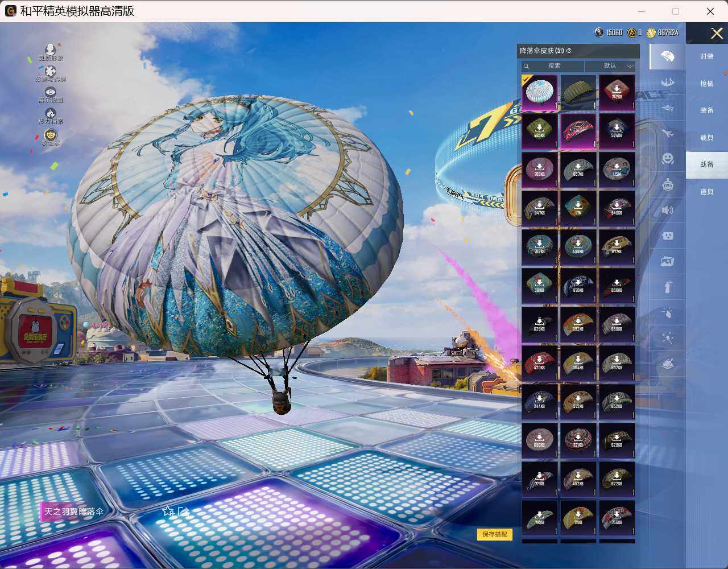This screenshot has width=728, height=569.
Task: Download the 847KB parachute skin
Action: coord(540,208)
